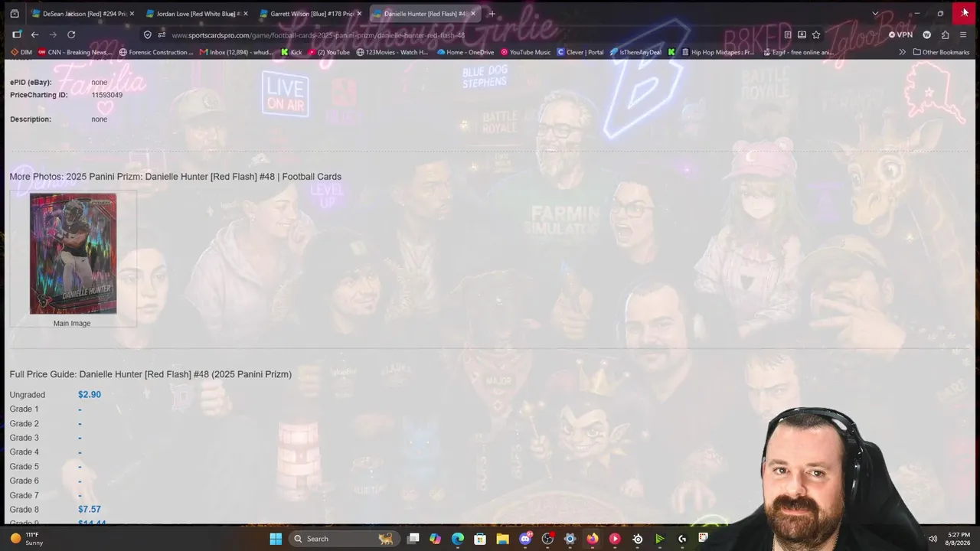
Task: Expand the list all tabs dropdown
Action: [x=875, y=14]
